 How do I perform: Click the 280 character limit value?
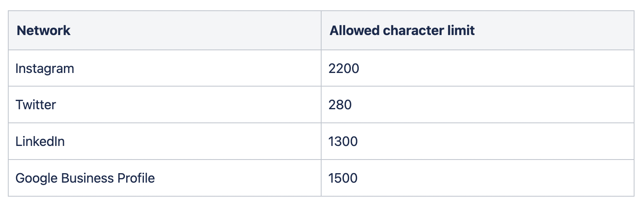click(340, 105)
